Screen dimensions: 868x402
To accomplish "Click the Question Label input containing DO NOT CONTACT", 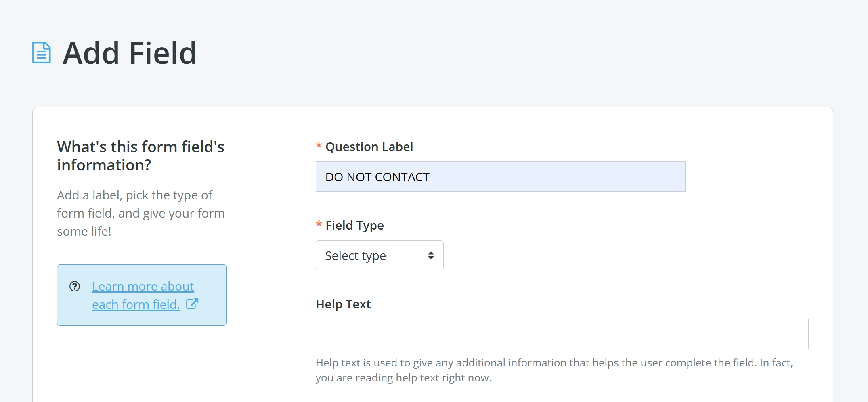I will [500, 176].
